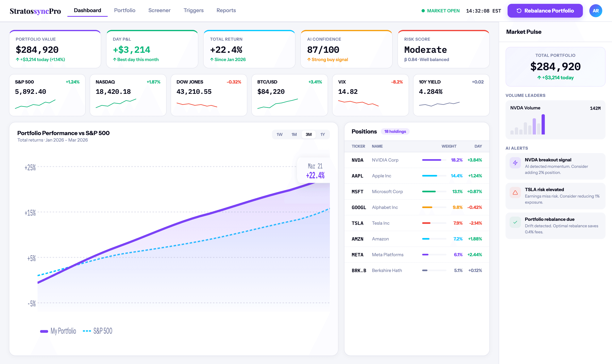The image size is (612, 364).
Task: Switch chart range to 1M
Action: tap(294, 134)
